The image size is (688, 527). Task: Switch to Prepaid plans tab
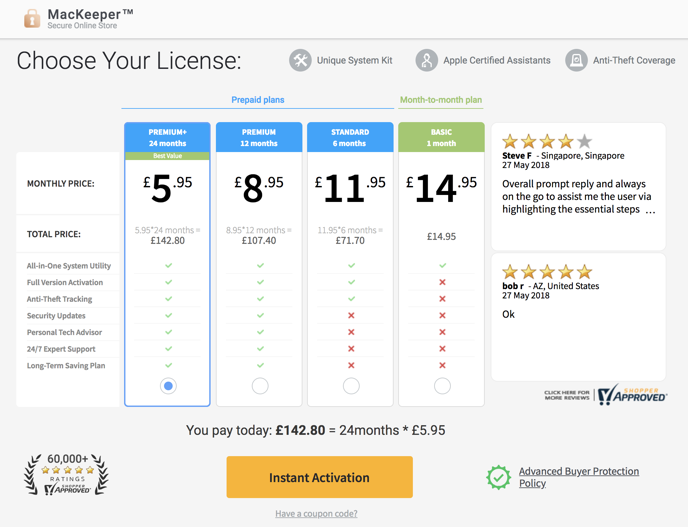click(258, 100)
